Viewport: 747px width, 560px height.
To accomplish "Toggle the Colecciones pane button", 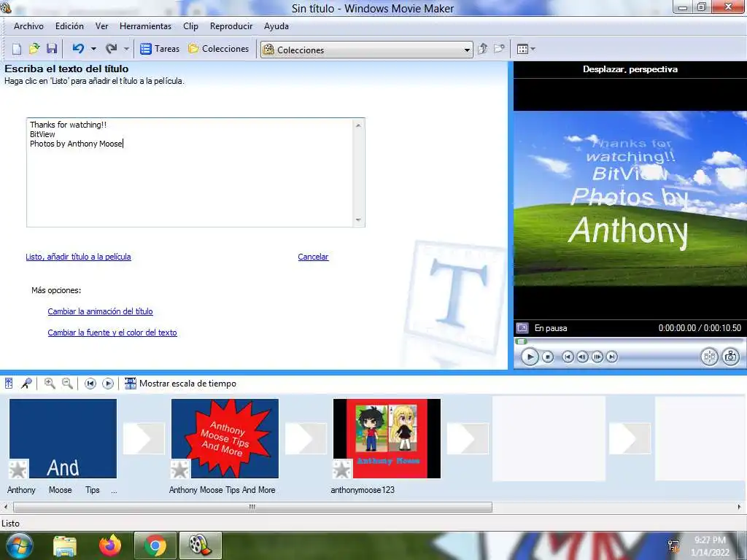I will 218,49.
